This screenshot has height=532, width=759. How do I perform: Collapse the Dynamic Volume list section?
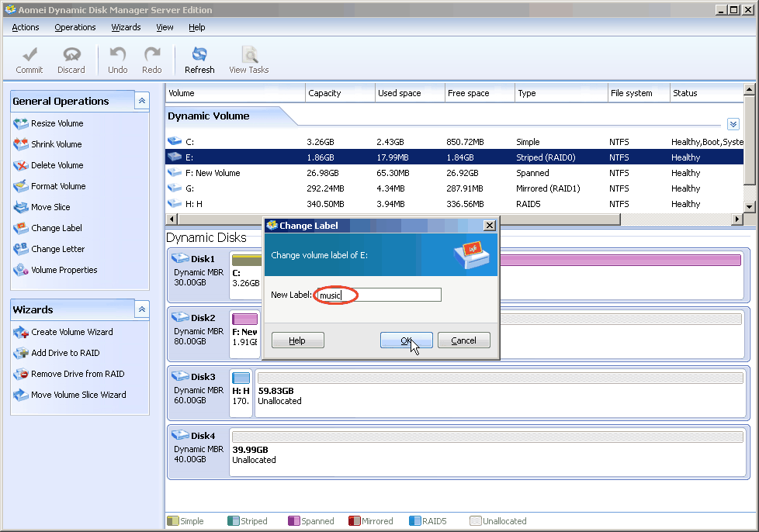(733, 124)
